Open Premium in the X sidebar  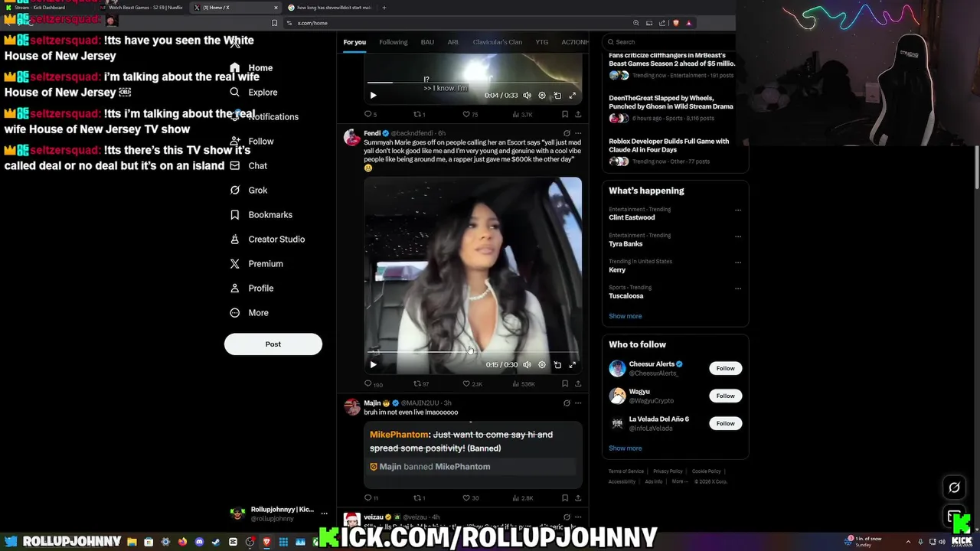(x=256, y=264)
